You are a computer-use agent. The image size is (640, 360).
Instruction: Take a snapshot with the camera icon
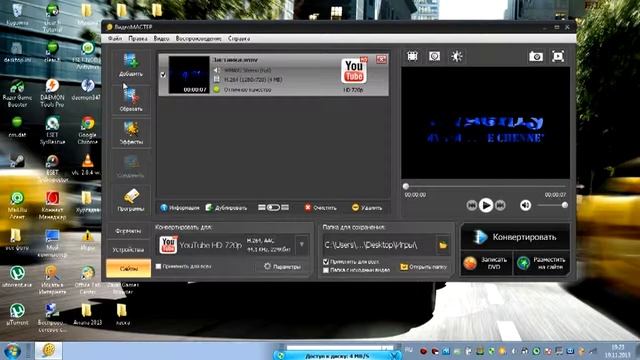click(536, 56)
